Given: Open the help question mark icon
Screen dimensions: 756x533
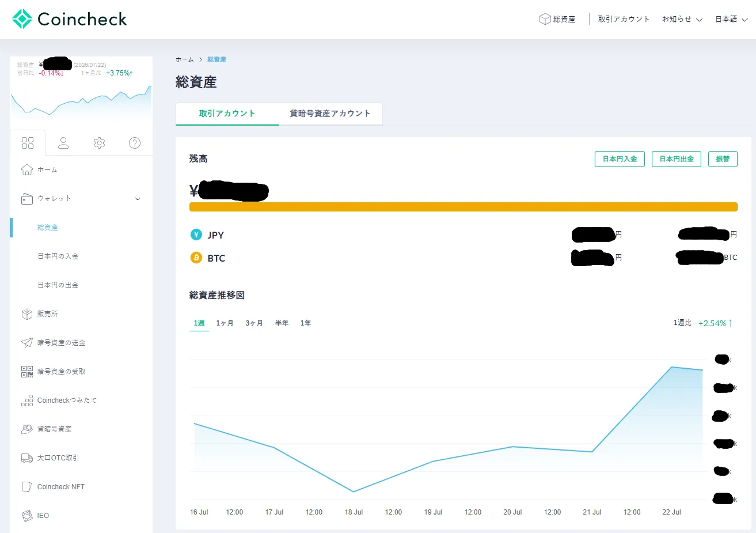Looking at the screenshot, I should pyautogui.click(x=135, y=143).
